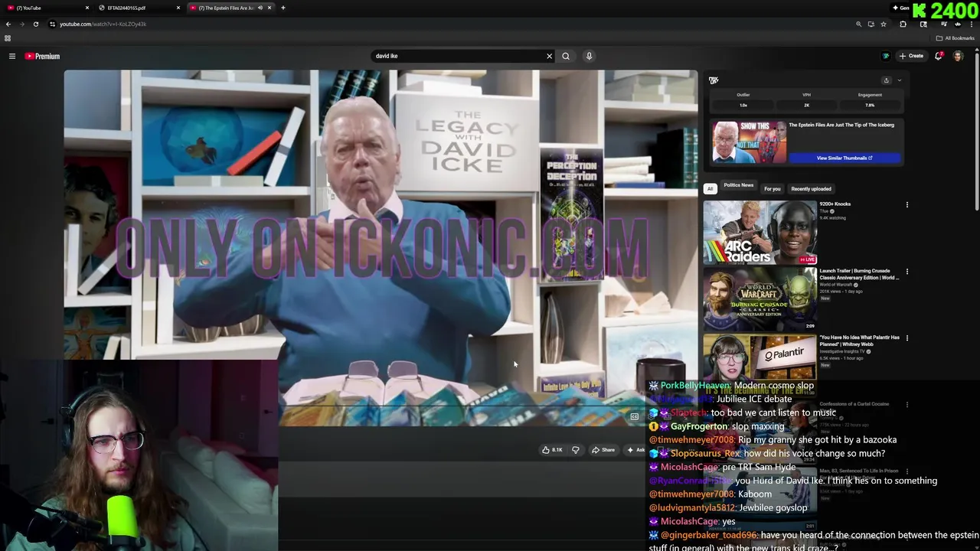Open the Chrome three-dot menu

(x=971, y=24)
